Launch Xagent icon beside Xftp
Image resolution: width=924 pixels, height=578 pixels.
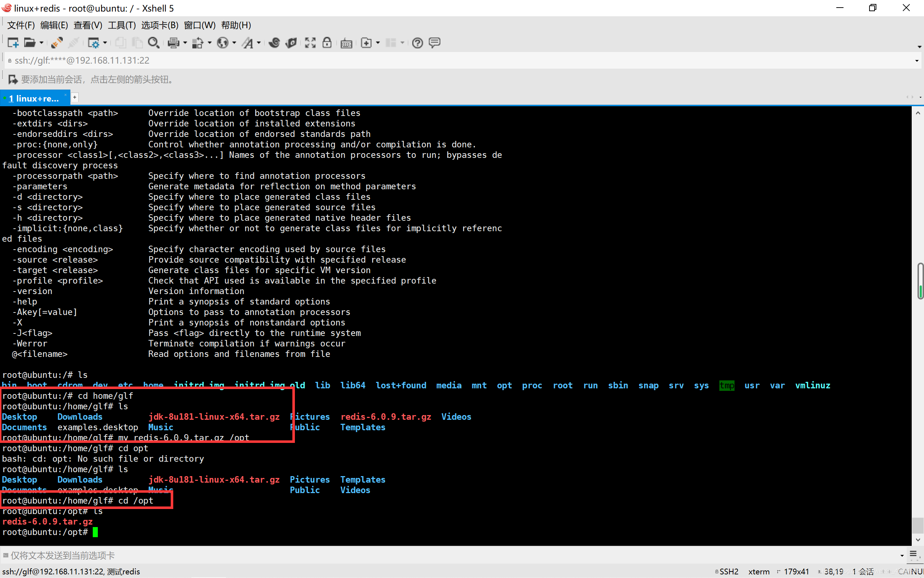tap(291, 43)
